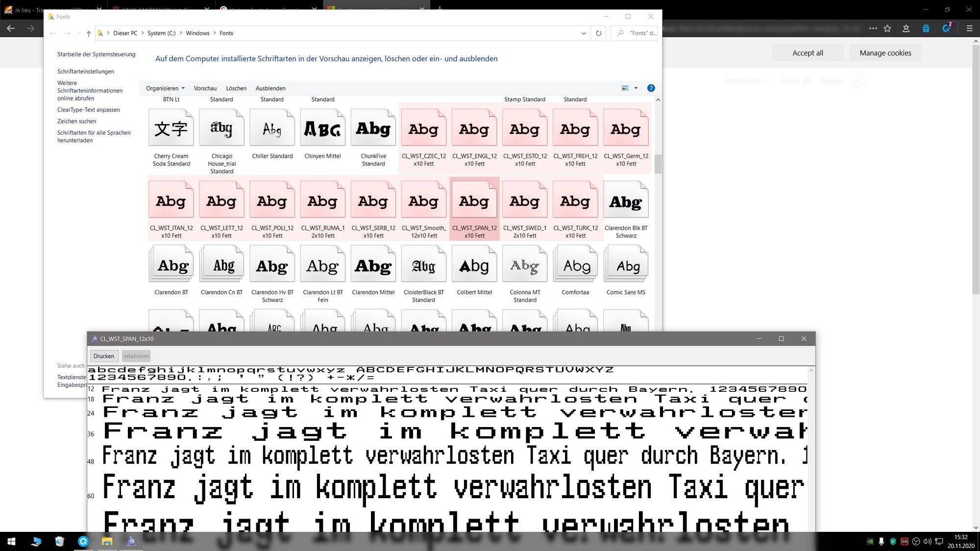980x551 pixels.
Task: Select the CL_WST_RUMA_12x10 Fett font
Action: 322,200
